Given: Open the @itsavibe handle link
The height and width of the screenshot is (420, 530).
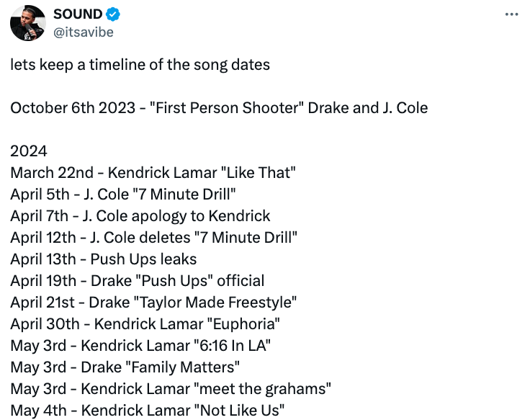Looking at the screenshot, I should coord(84,32).
